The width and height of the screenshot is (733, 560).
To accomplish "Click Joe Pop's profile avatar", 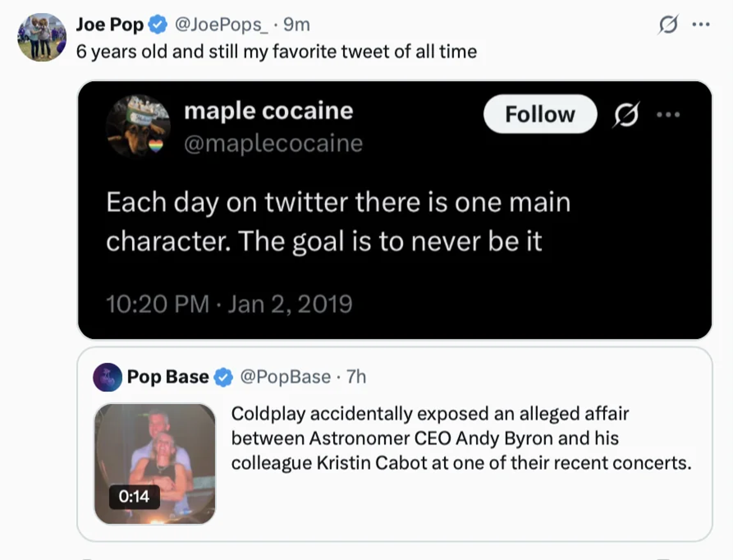I will 41,37.
